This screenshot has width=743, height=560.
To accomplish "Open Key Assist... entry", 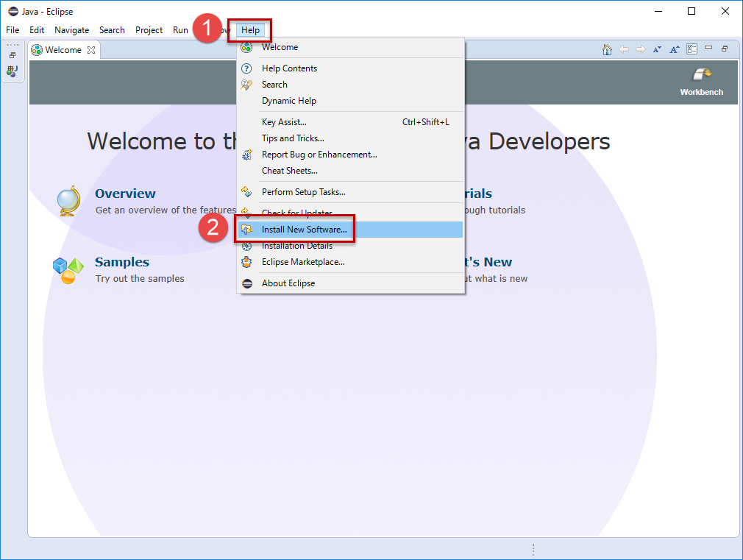I will tap(351, 122).
